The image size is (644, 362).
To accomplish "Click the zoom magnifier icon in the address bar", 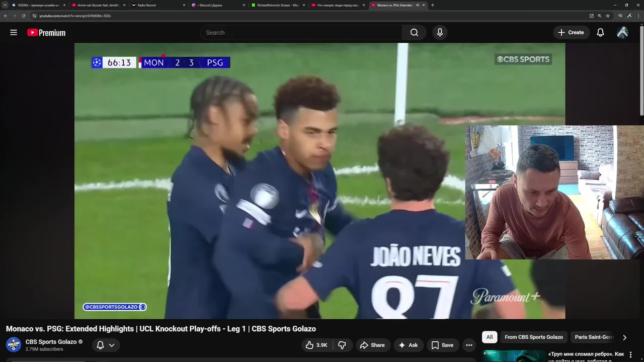I will tap(600, 16).
